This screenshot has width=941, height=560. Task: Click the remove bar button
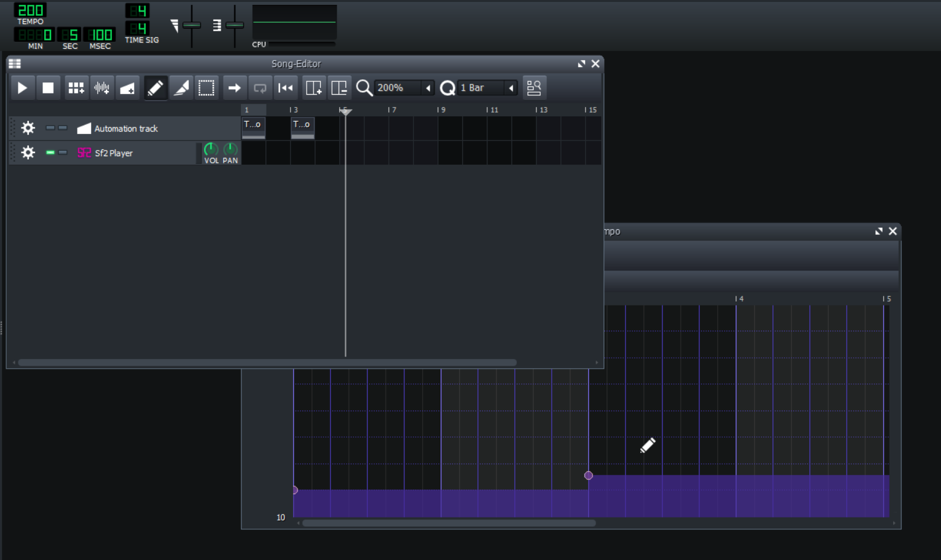[x=339, y=88]
